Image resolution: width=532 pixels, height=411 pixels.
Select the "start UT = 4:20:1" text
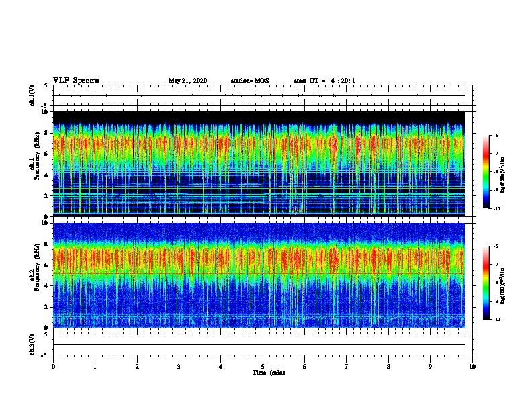[324, 81]
